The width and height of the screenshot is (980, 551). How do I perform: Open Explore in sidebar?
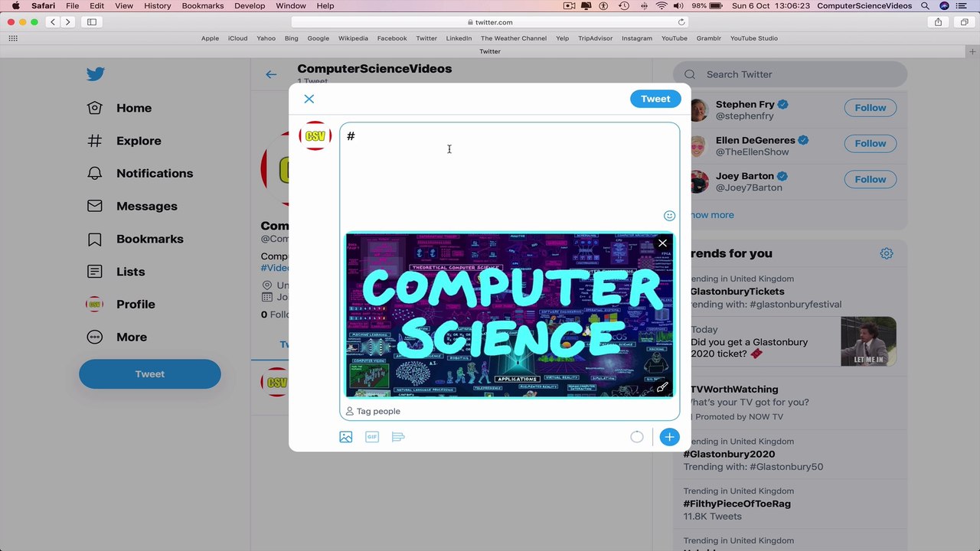point(124,141)
